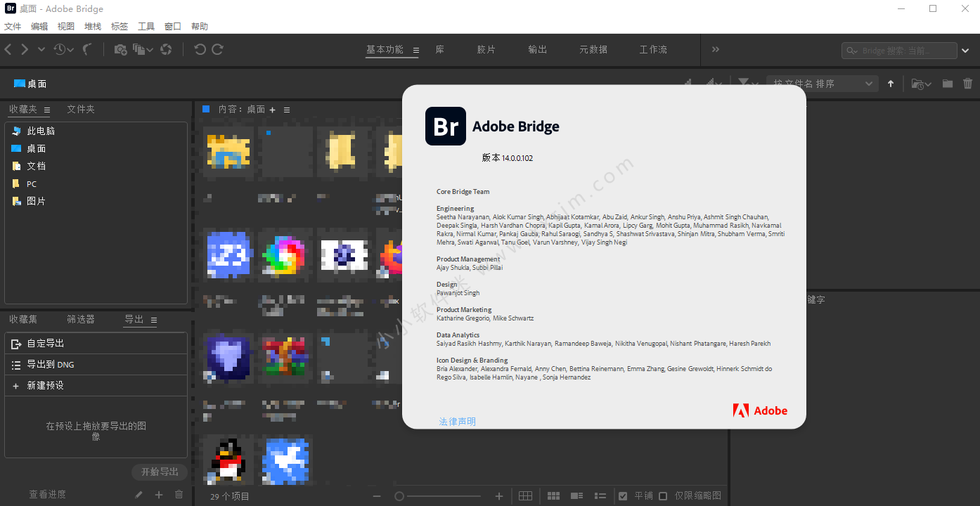Decrease thumbnail size minus icon

coord(377,496)
